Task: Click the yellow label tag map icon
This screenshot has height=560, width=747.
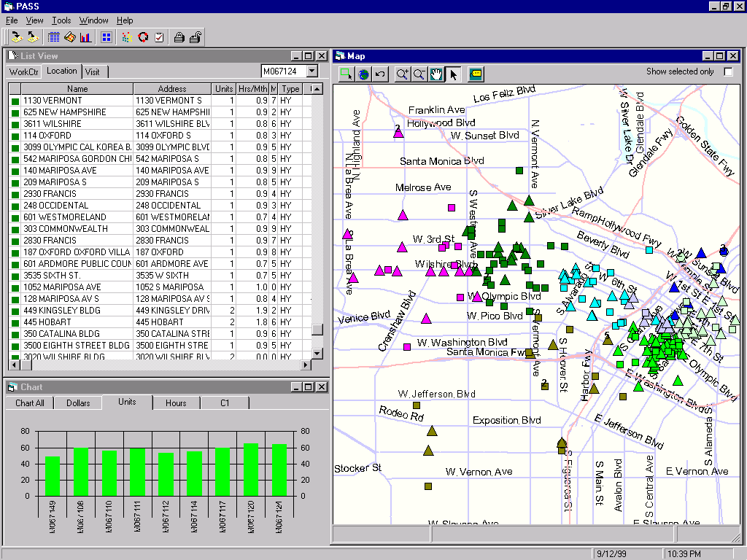Action: [476, 74]
